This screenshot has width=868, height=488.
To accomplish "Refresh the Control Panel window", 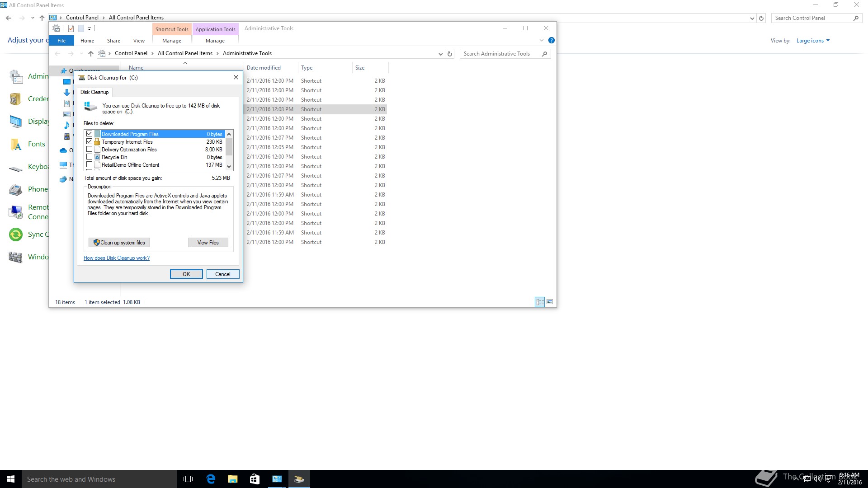I will pos(761,18).
